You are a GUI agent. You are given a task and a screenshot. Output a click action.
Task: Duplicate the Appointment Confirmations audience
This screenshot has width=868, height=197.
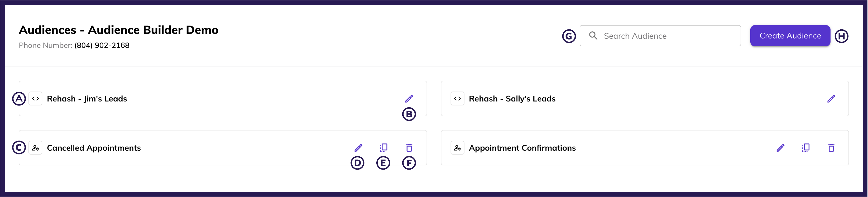[x=806, y=148]
